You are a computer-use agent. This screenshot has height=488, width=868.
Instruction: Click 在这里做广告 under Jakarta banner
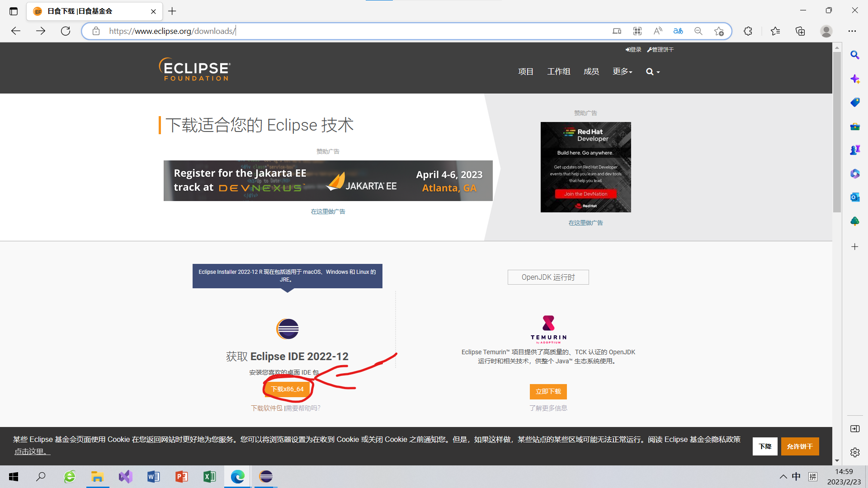(x=328, y=211)
